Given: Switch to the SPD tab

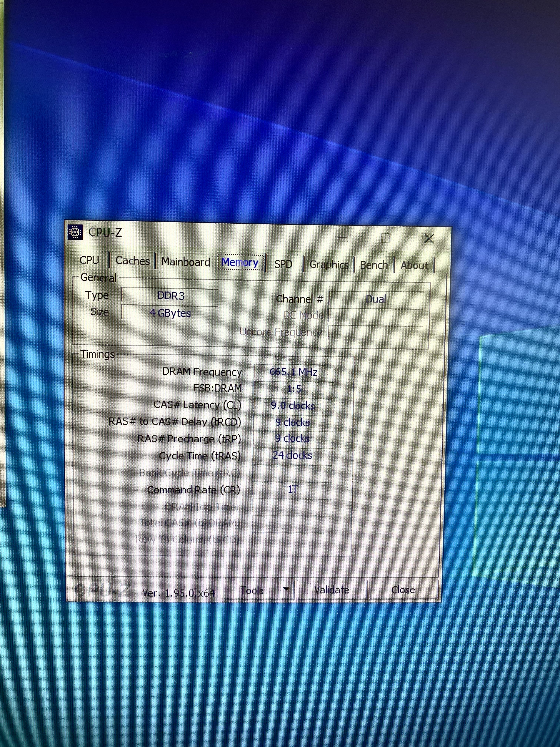Looking at the screenshot, I should (283, 264).
